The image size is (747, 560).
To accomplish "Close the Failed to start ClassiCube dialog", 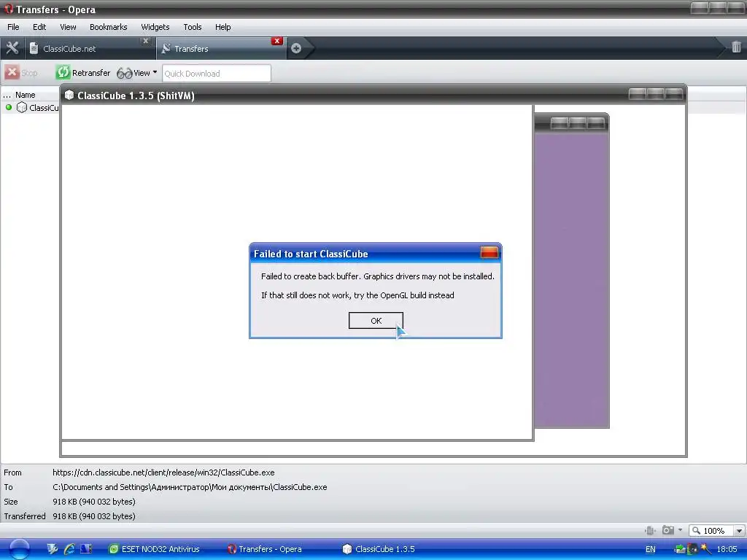I will 489,253.
